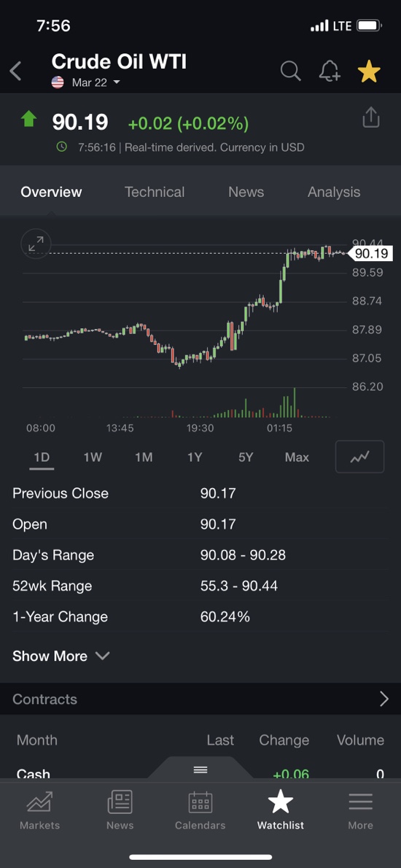Add a price alert with the bell icon
Viewport: 401px width, 868px height.
330,71
